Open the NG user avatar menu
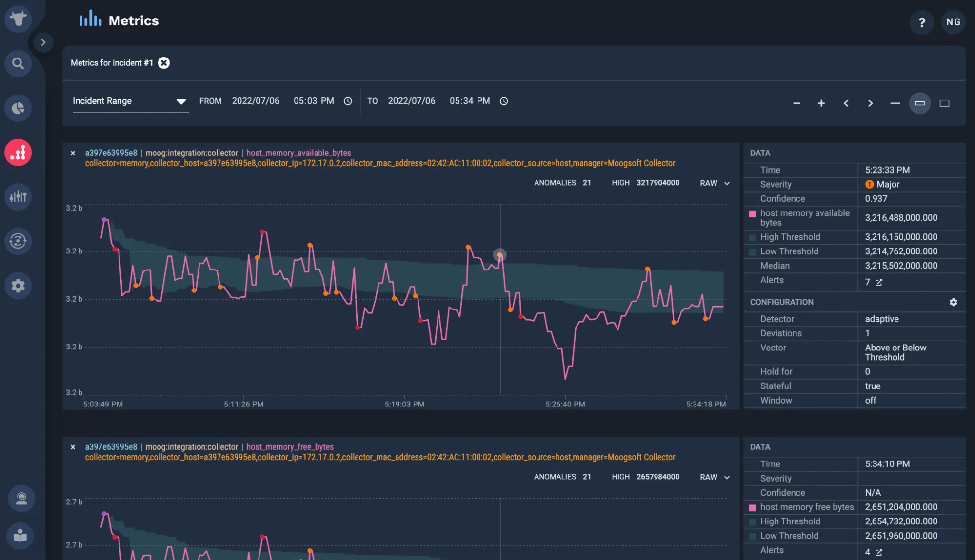This screenshot has width=975, height=560. 953,22
